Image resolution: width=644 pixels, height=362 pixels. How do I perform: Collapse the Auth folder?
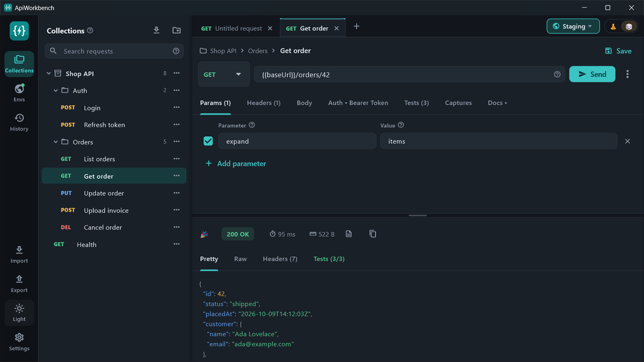[x=56, y=91]
